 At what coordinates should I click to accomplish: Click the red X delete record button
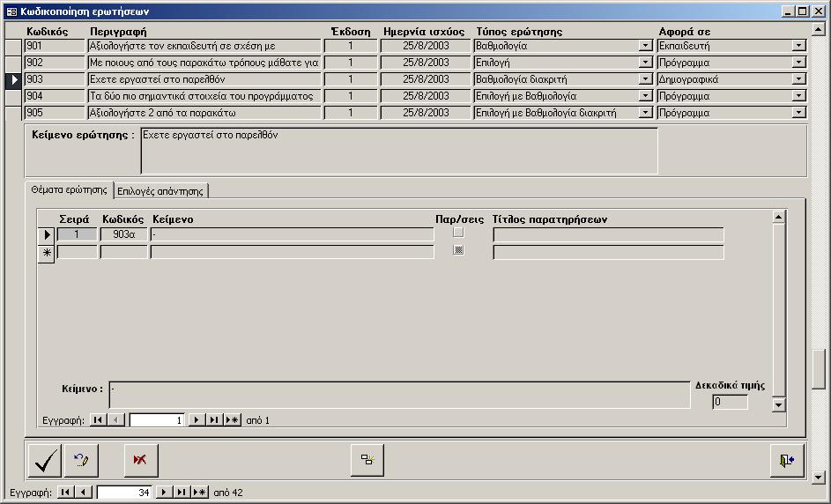139,460
